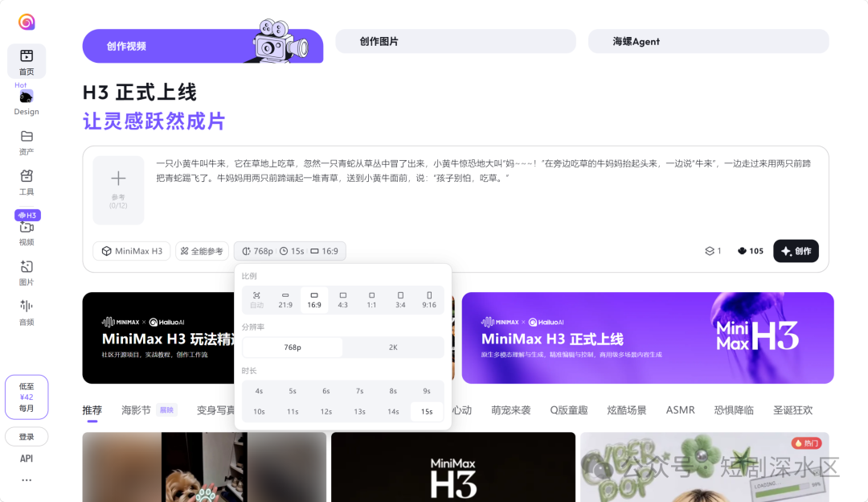
Task: Toggle the 768p 15s 16:9 settings dropdown
Action: point(290,251)
